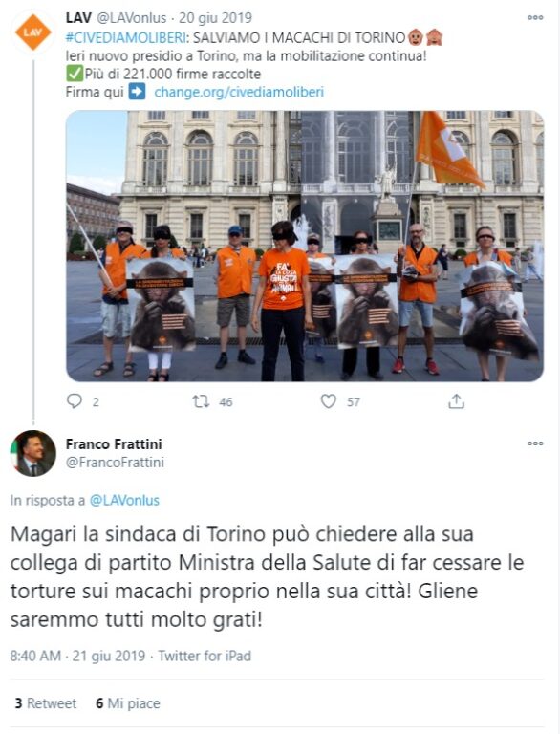Screen dimensions: 560x734
Task: View the 3 Retweet list
Action: (x=46, y=703)
